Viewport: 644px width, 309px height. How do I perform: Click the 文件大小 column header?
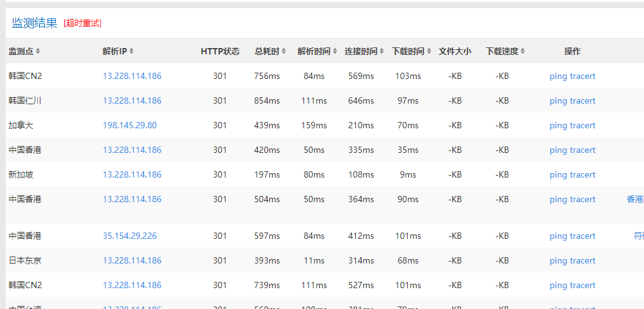[x=455, y=51]
